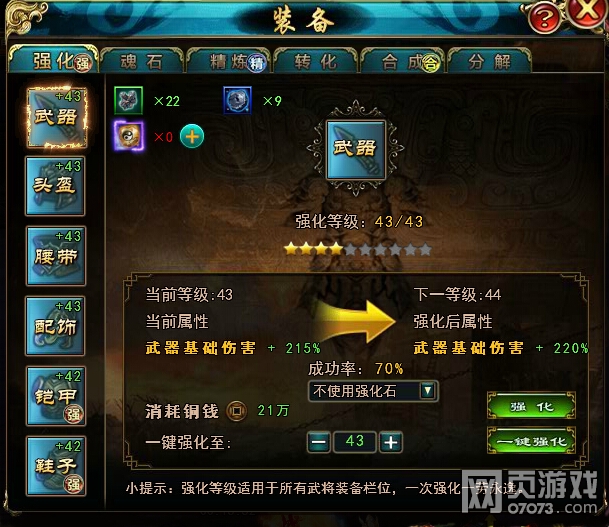
Task: Select the 头盔 helmet equipment slot
Action: coord(55,186)
